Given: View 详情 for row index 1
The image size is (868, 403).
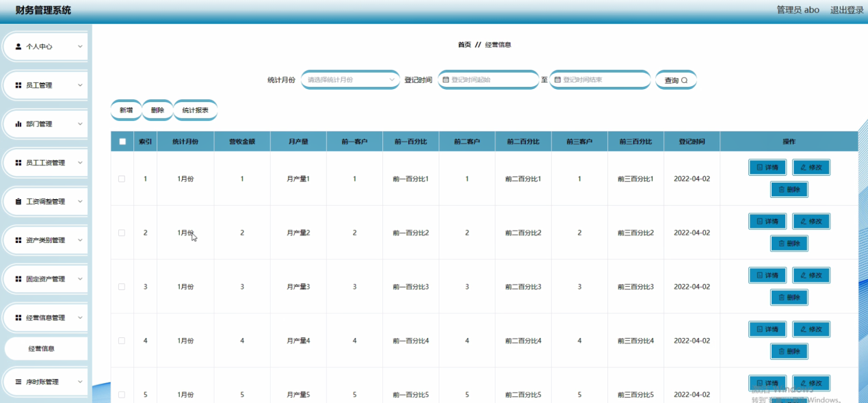Looking at the screenshot, I should [x=767, y=168].
